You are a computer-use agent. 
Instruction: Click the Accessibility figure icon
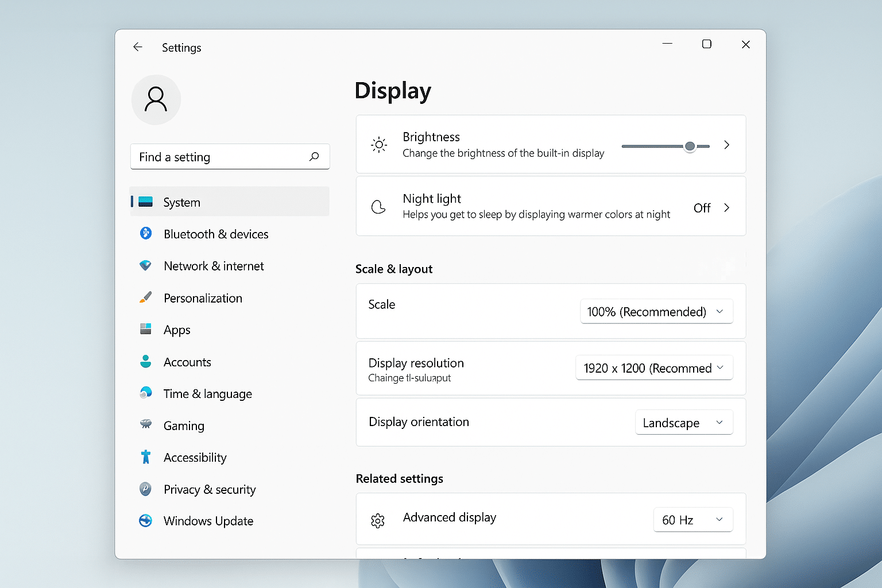click(x=146, y=457)
